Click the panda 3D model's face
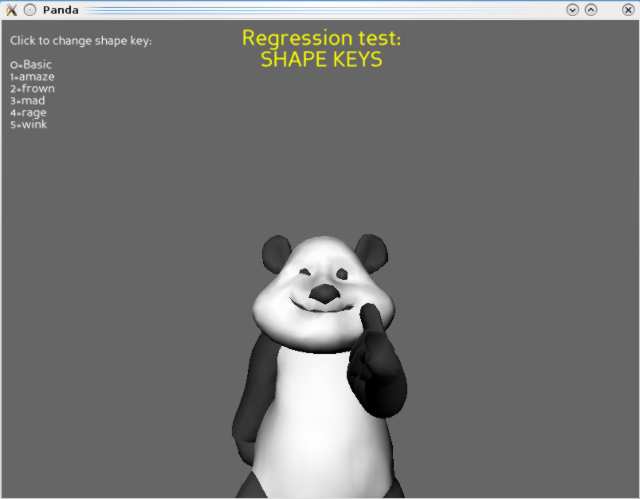640x499 pixels. [x=324, y=292]
